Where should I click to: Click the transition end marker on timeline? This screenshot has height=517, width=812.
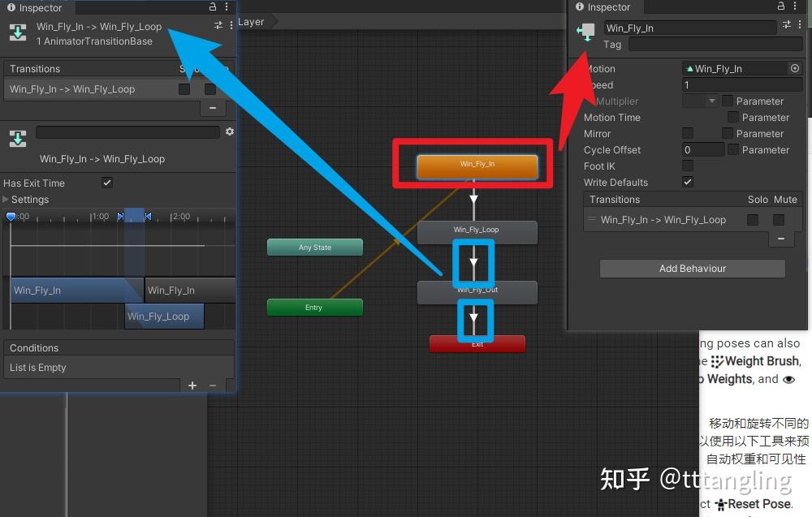[148, 217]
